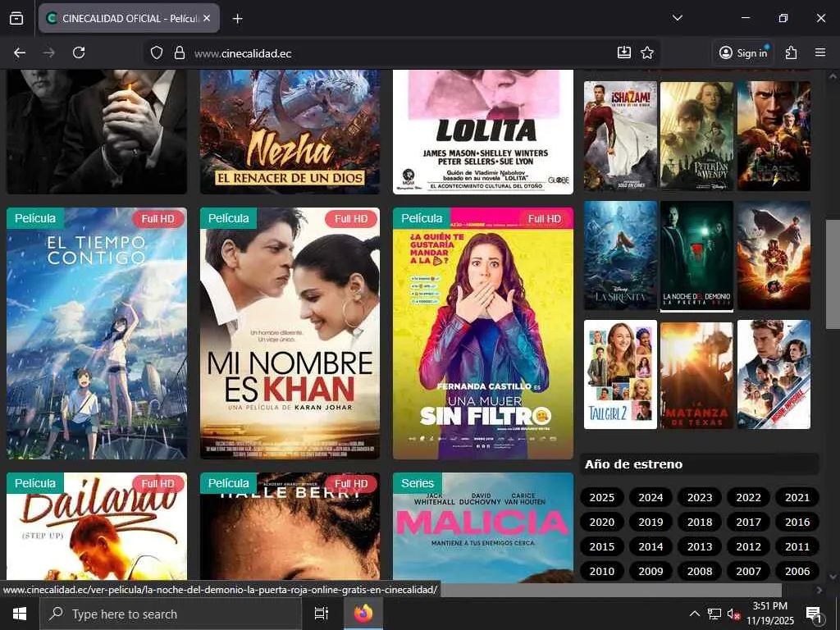
Task: Select release year 2020
Action: click(x=602, y=522)
